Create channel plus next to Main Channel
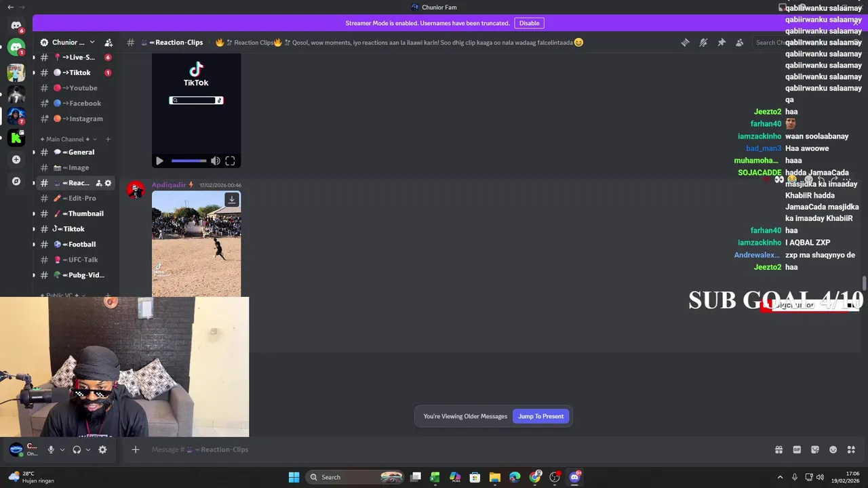Screen dimensions: 868x488 107,139
